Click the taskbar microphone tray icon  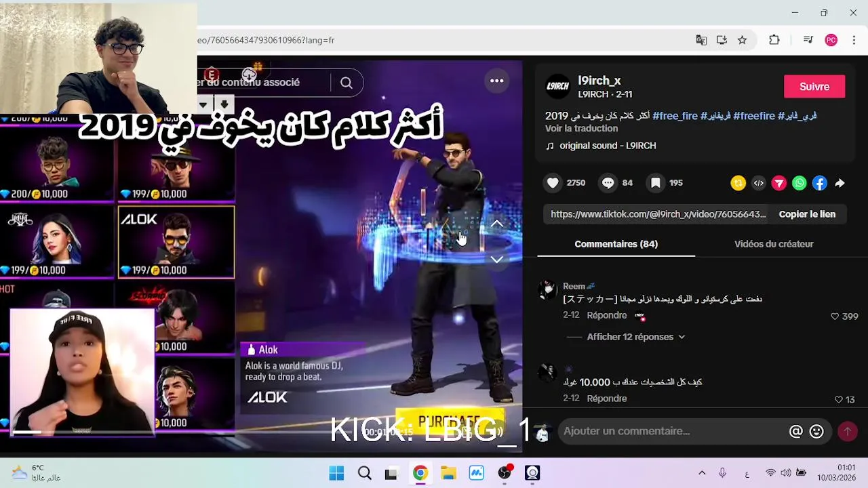pos(723,473)
